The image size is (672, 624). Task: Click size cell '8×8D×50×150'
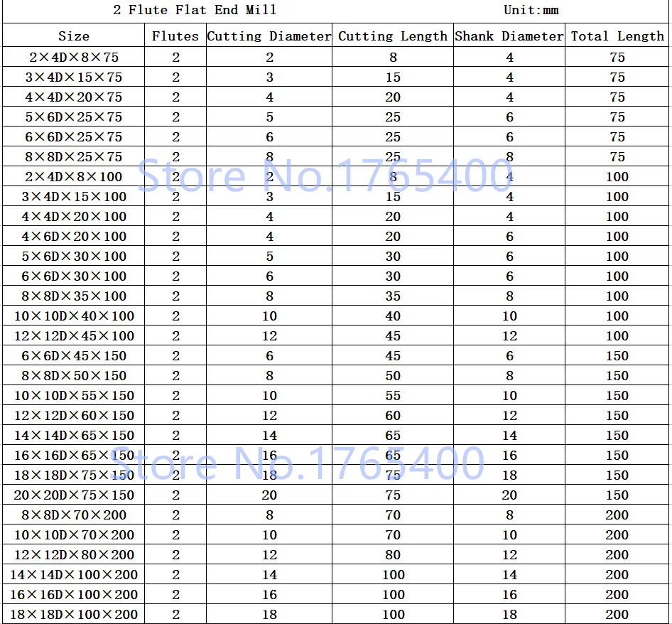pos(74,376)
